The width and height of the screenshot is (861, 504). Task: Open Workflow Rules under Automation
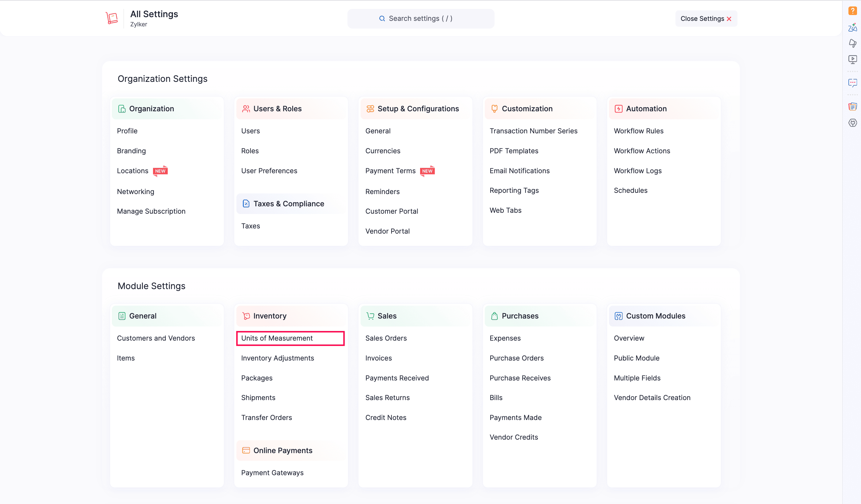click(x=638, y=131)
